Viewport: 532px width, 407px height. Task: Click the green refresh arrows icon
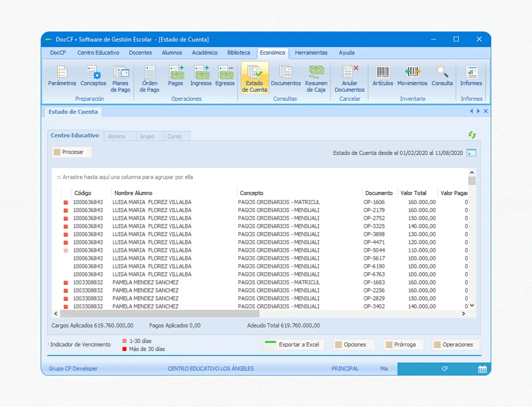click(x=472, y=135)
